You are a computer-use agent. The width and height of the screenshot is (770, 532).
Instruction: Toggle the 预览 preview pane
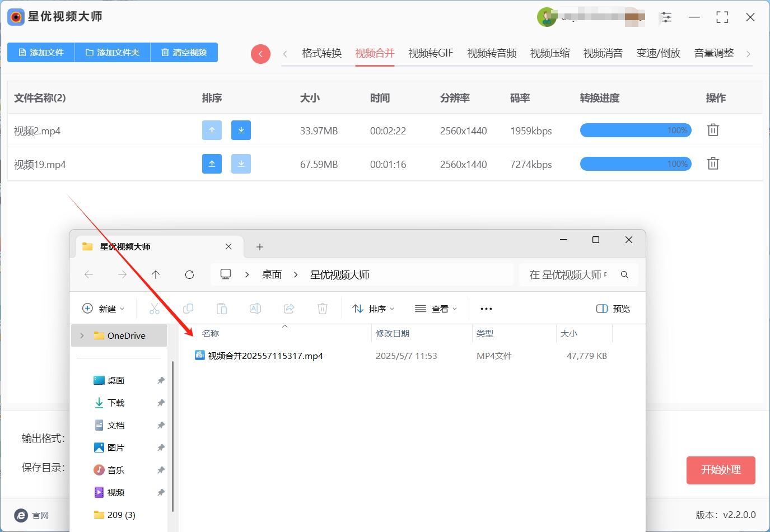point(613,309)
